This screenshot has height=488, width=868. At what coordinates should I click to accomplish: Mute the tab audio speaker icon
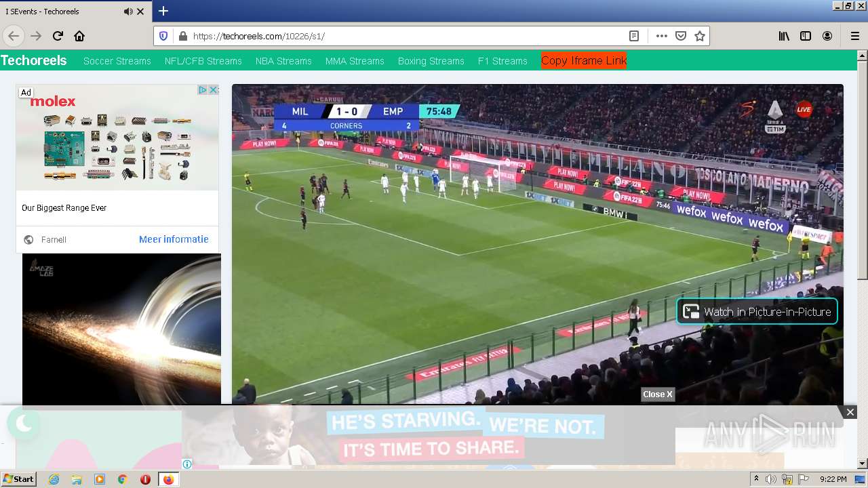[128, 12]
